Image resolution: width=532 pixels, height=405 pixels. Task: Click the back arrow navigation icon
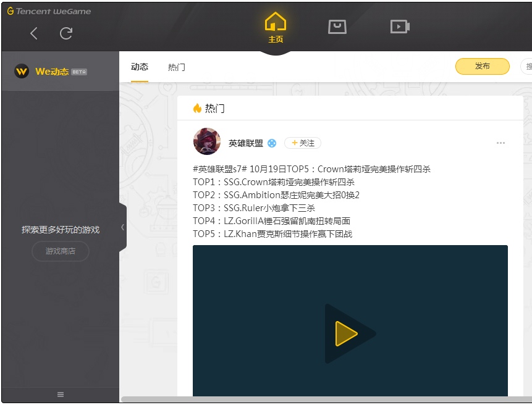point(34,33)
